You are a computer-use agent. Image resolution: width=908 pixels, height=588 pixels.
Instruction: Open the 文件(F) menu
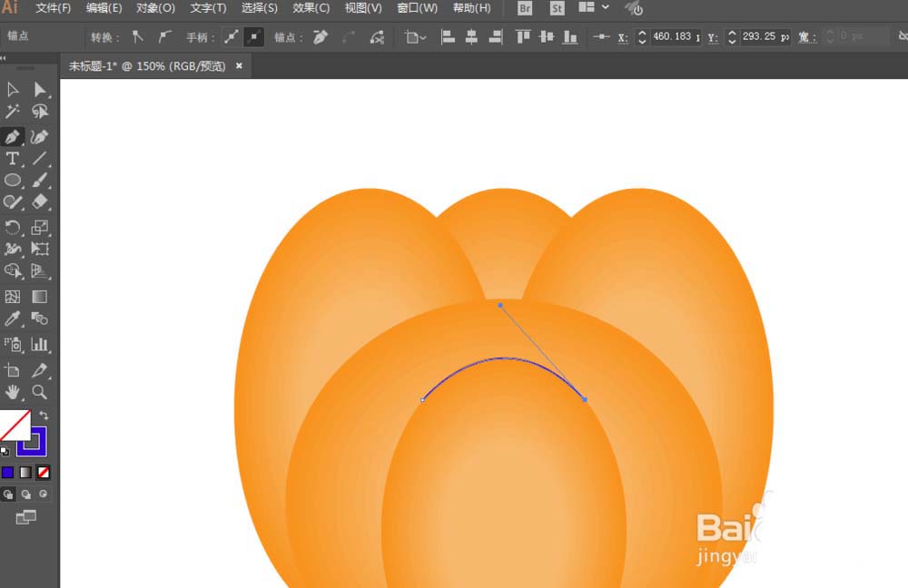(54, 8)
